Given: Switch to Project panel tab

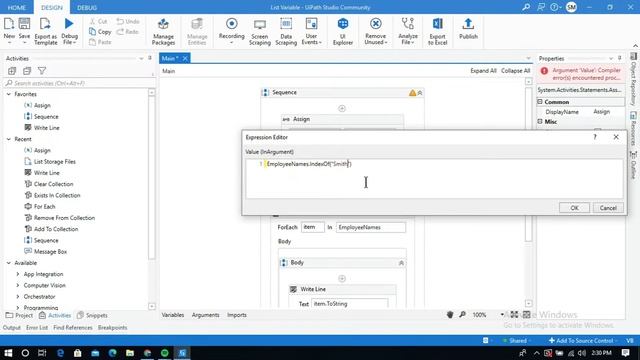Looking at the screenshot, I should pyautogui.click(x=19, y=315).
